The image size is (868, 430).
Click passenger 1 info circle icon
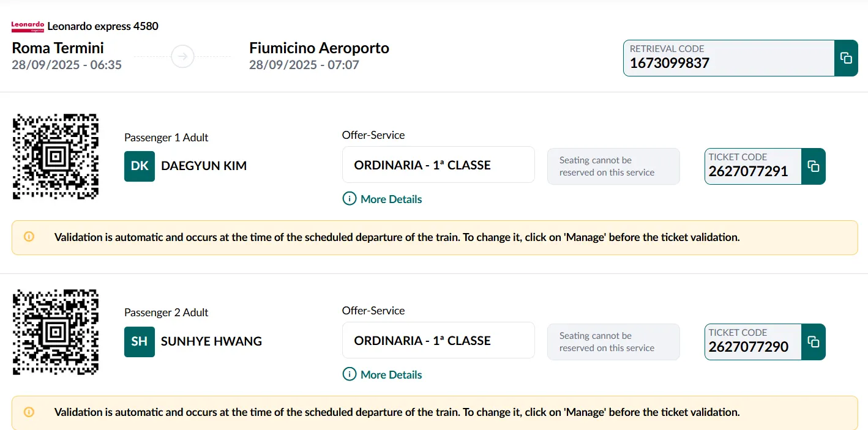(350, 199)
